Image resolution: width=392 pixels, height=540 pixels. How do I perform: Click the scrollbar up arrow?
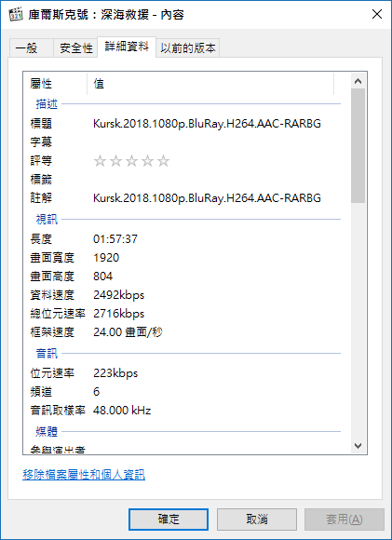358,81
